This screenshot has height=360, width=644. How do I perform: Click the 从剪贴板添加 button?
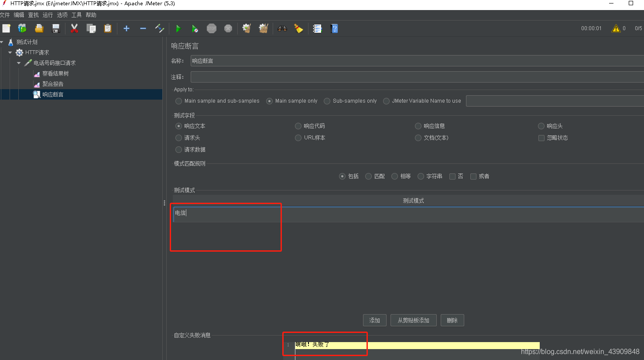click(413, 320)
